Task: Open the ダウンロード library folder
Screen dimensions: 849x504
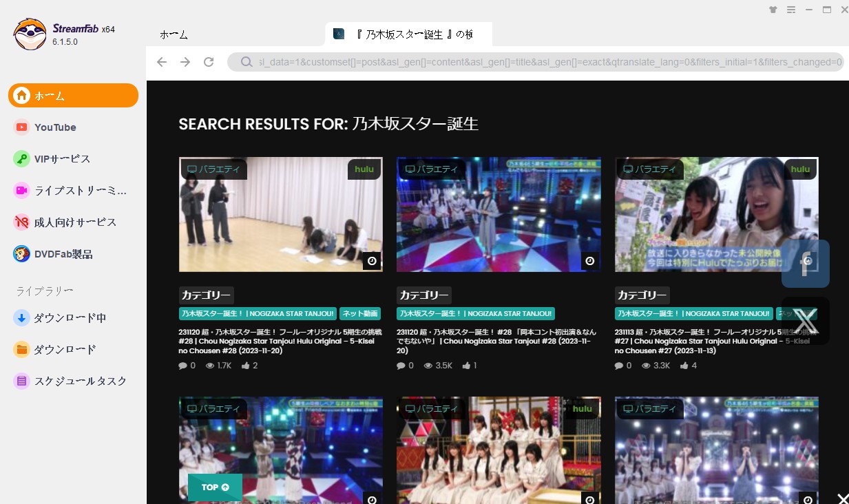Action: click(x=65, y=350)
